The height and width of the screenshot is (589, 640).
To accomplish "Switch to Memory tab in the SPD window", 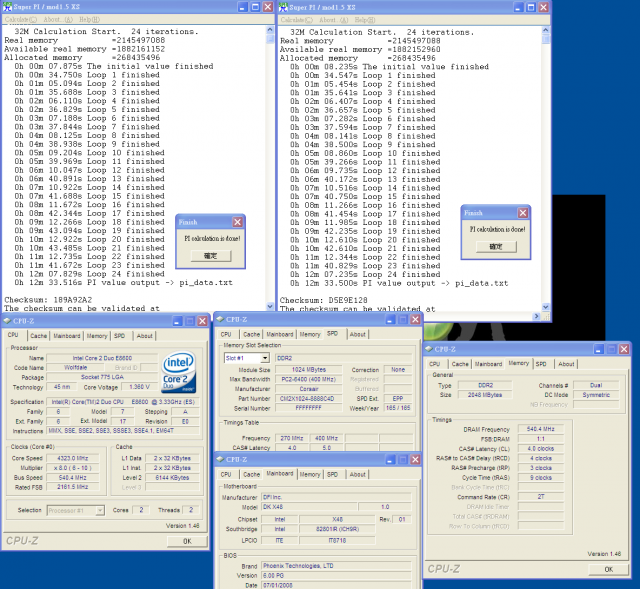I will (x=310, y=334).
